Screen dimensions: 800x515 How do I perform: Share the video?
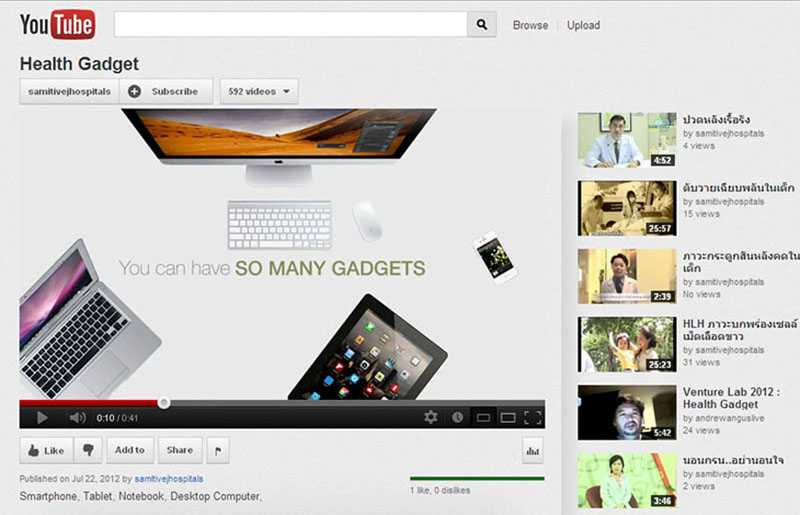[180, 450]
